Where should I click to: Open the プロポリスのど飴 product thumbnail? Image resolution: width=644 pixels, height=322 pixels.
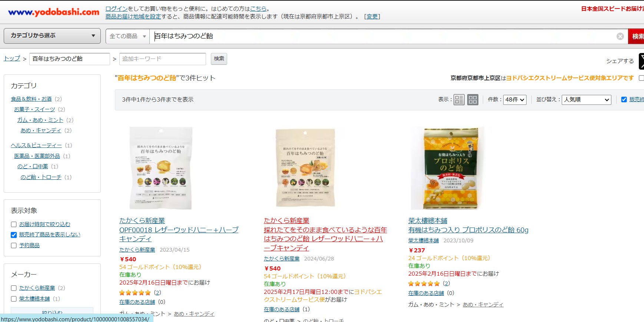tap(450, 168)
